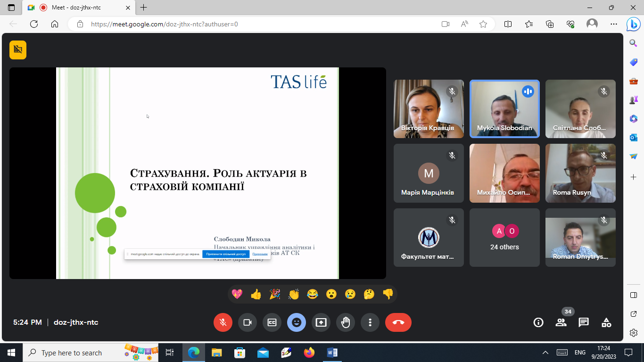Open the chat with everyone panel

click(x=584, y=322)
